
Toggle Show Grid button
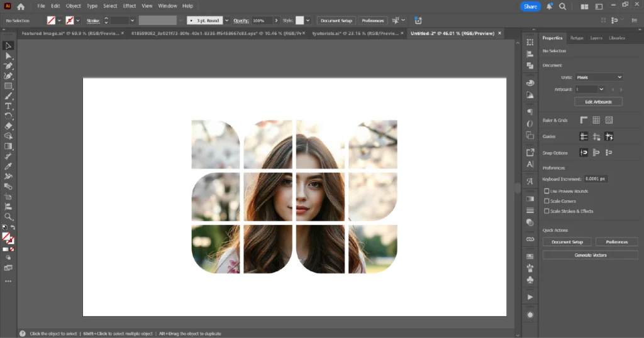[x=596, y=120]
